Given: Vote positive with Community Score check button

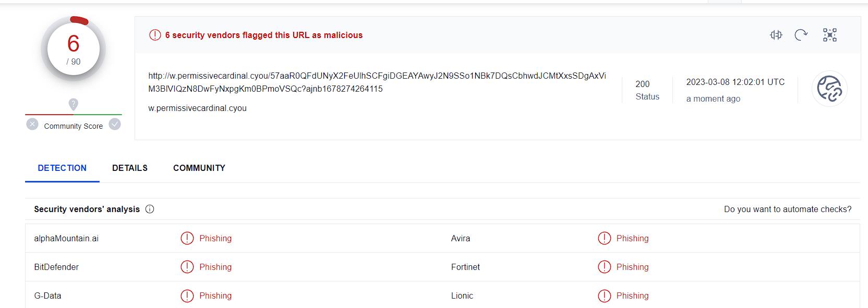Looking at the screenshot, I should point(115,124).
